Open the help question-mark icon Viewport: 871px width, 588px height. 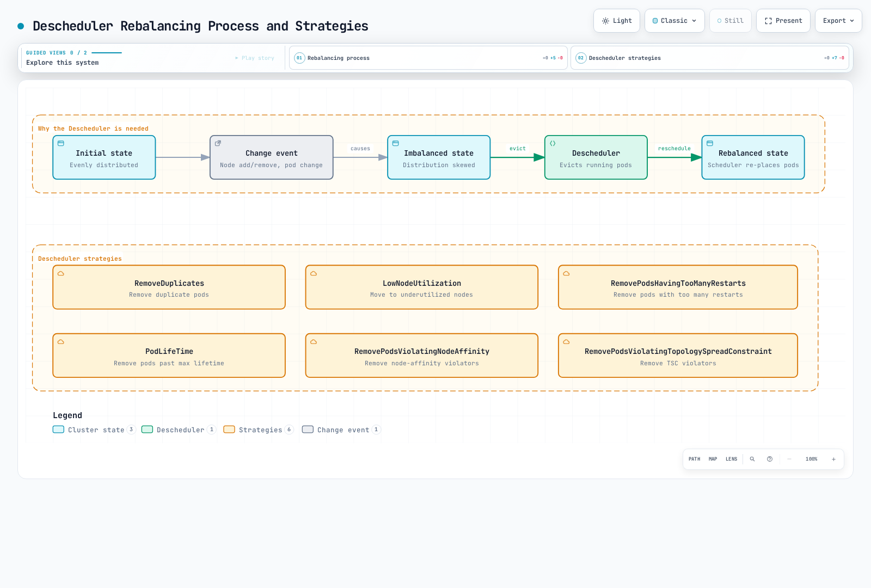click(770, 459)
